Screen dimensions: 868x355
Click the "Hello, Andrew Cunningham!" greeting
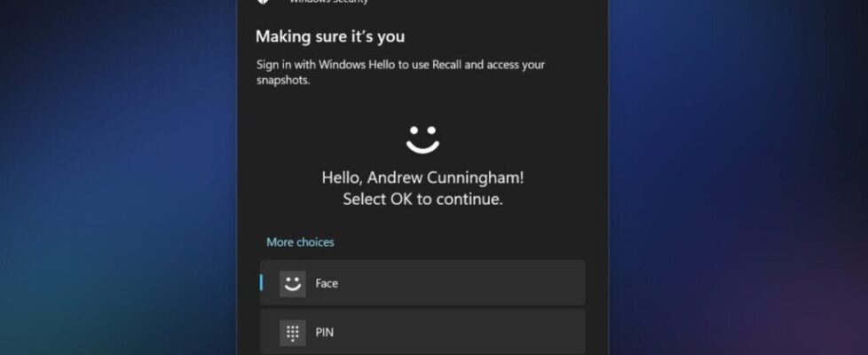(x=422, y=177)
